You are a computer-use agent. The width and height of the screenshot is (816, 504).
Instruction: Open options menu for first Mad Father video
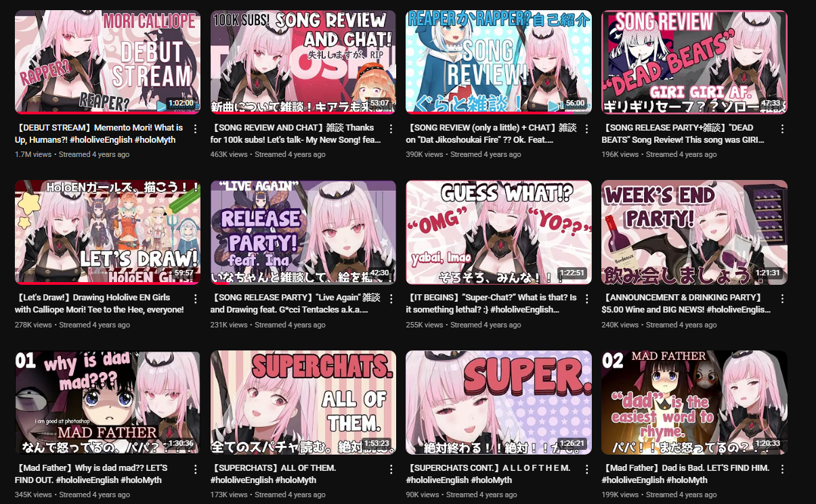tap(195, 469)
